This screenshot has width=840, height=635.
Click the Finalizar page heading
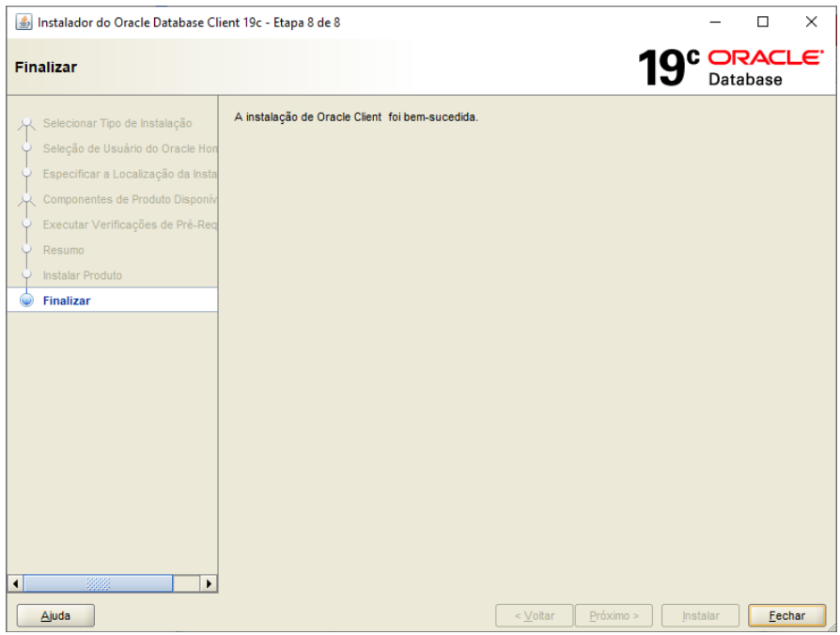pos(46,68)
